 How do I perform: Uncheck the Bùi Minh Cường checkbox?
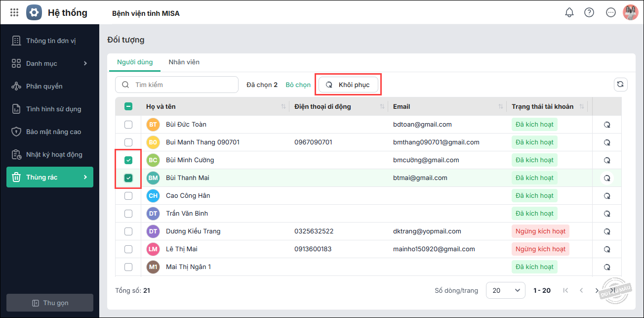[128, 160]
